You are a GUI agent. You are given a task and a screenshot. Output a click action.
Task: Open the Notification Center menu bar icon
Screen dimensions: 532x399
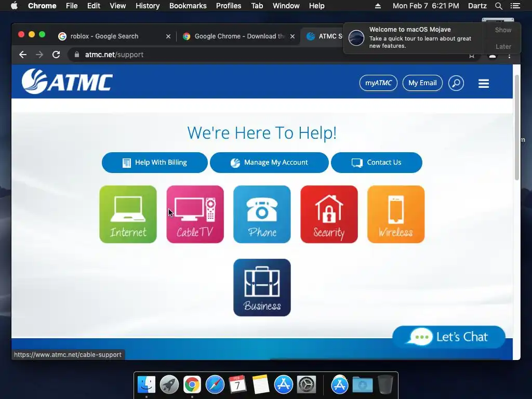click(515, 6)
